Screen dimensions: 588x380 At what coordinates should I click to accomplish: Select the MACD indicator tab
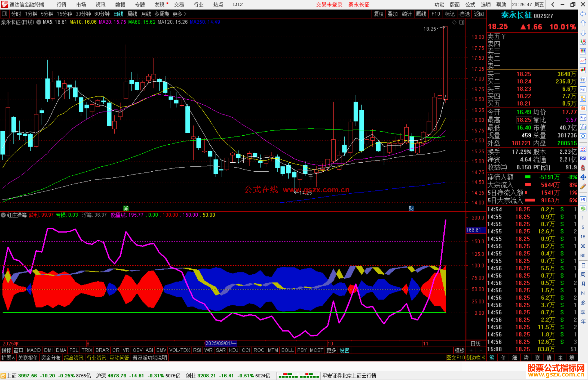[x=34, y=350]
